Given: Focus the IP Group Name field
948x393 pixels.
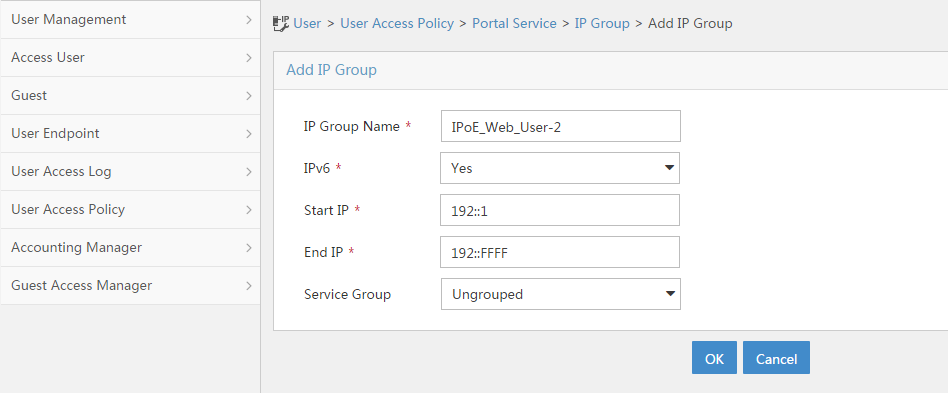Looking at the screenshot, I should pos(560,126).
